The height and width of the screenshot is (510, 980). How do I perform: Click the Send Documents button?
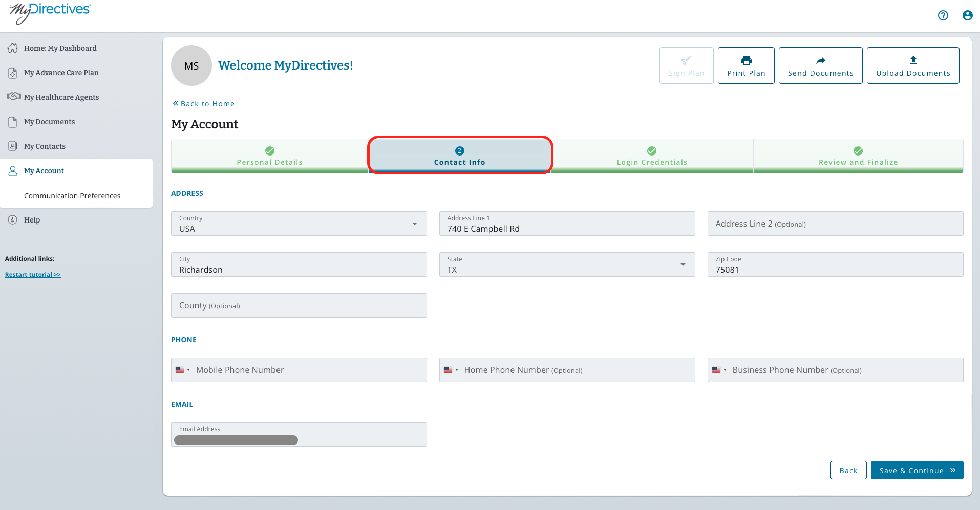pos(821,65)
